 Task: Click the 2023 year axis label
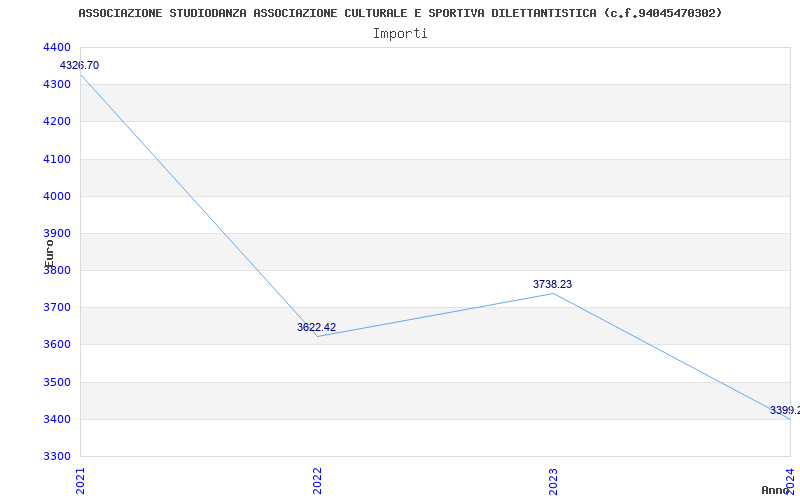554,481
